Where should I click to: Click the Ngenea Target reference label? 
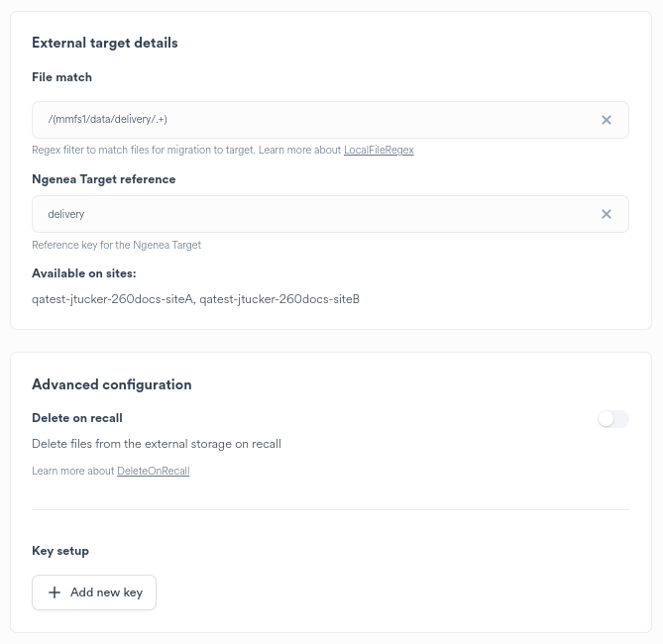(x=103, y=179)
